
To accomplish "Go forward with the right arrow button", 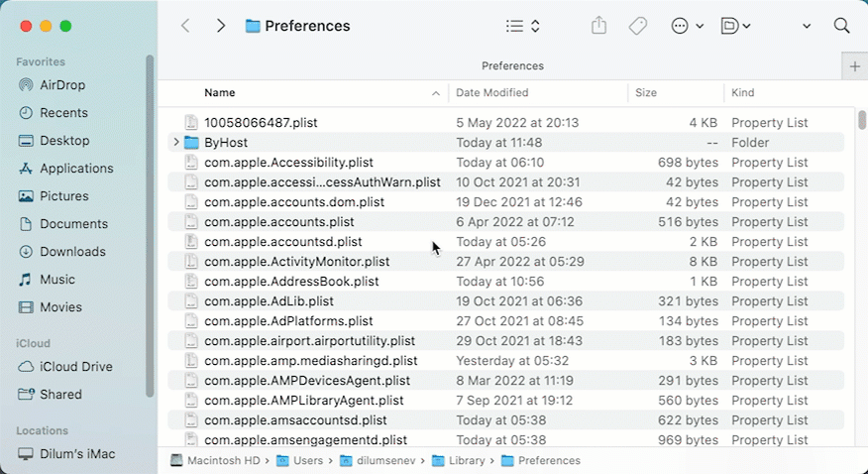I will click(220, 26).
